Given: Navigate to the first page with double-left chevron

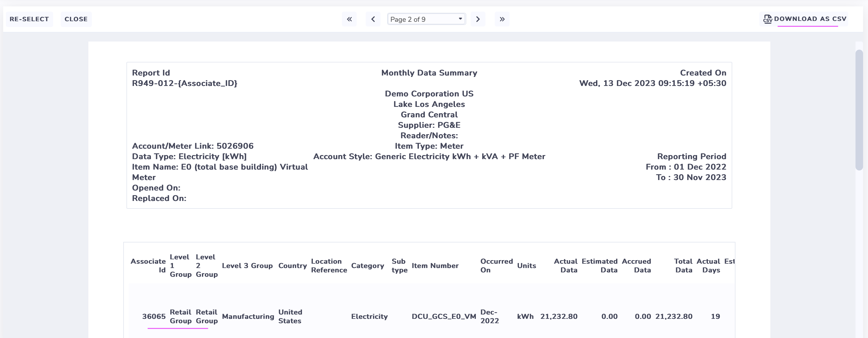Looking at the screenshot, I should [349, 19].
